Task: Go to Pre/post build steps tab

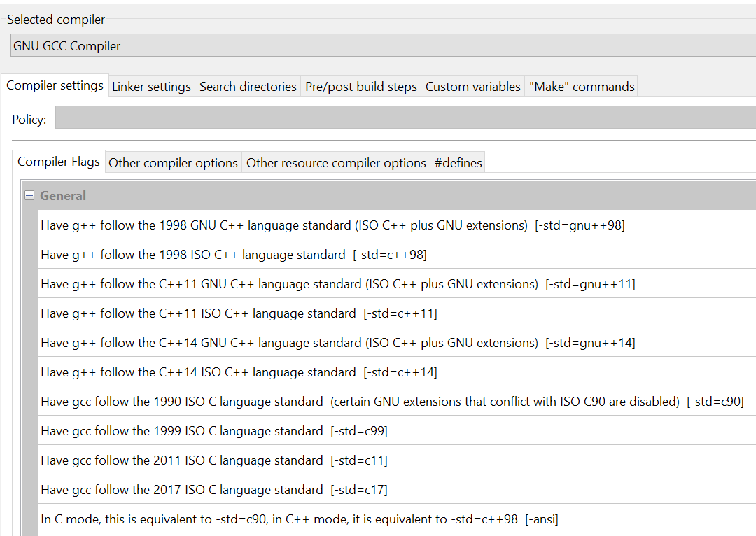Action: point(360,87)
